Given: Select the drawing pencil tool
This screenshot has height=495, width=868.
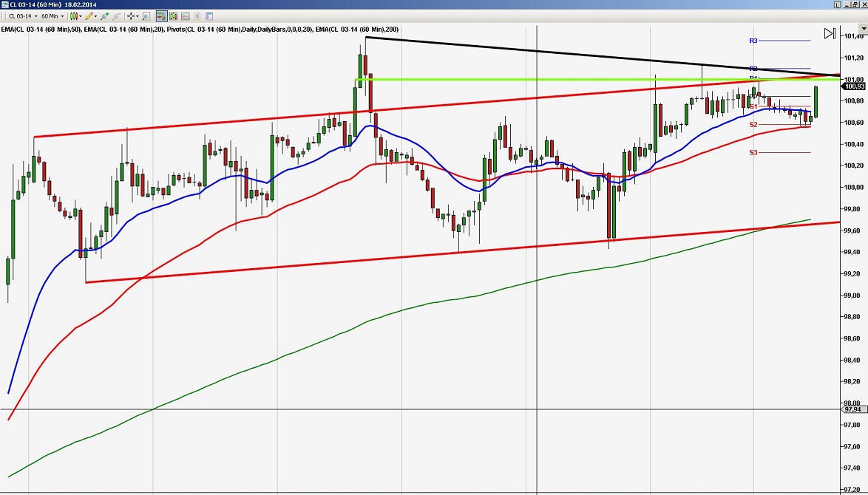Looking at the screenshot, I should (x=89, y=16).
